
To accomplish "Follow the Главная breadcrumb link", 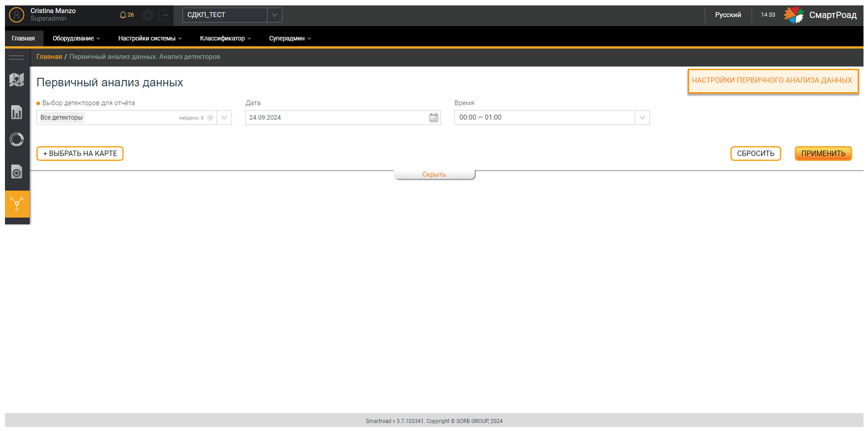I will point(49,57).
